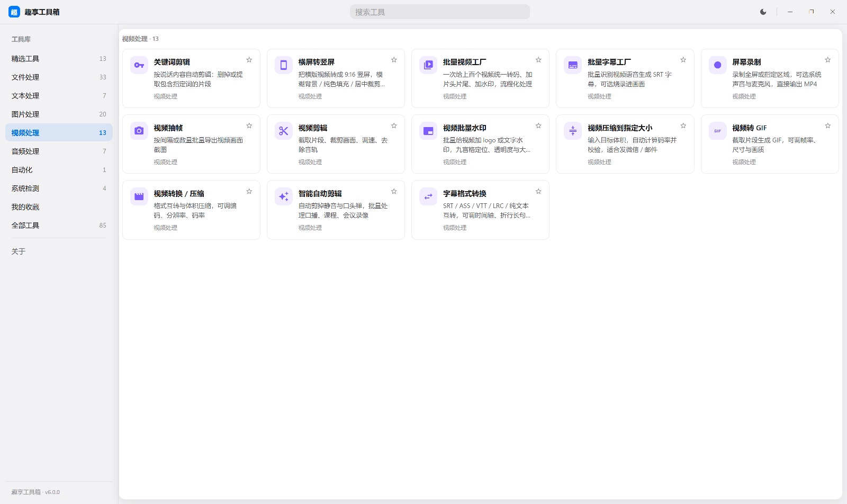Click the 趣享工具箱 app logo
This screenshot has width=847, height=504.
coord(14,12)
